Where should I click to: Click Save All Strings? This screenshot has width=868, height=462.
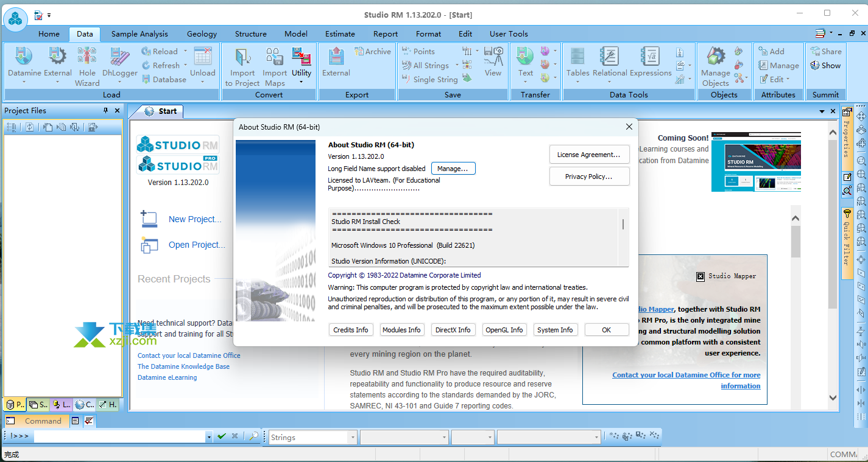click(x=425, y=66)
